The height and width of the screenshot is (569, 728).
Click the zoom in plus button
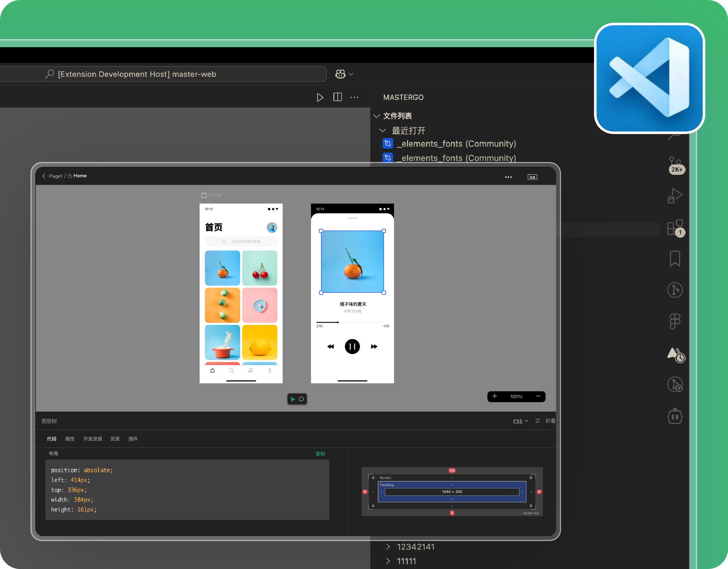pos(495,396)
